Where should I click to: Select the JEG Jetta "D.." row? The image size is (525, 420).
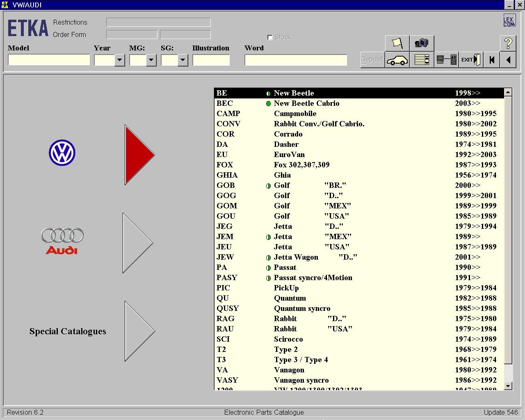[x=359, y=226]
